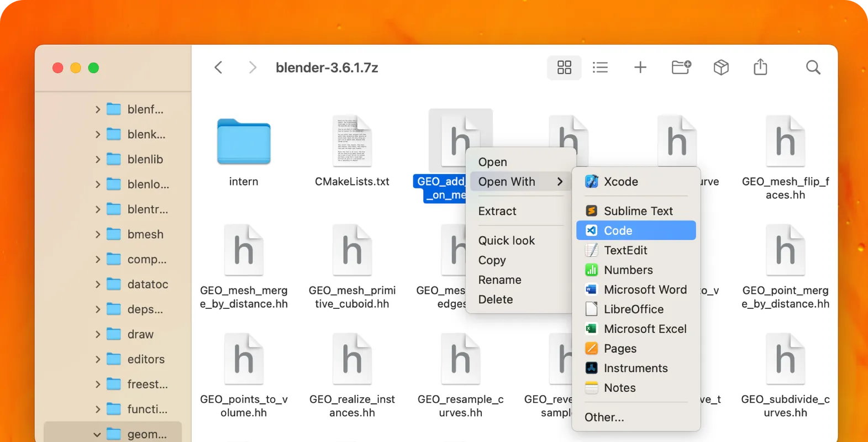Select the CMakeLists.txt file

coord(352,143)
